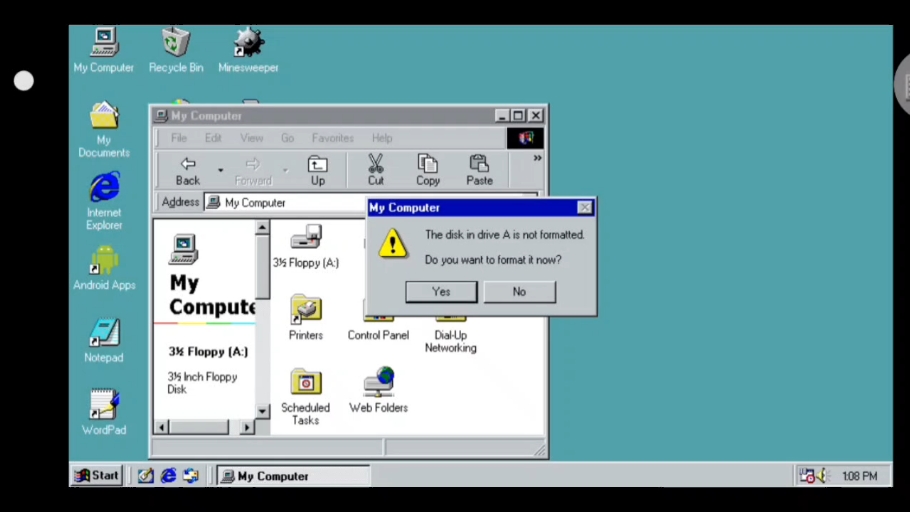This screenshot has width=910, height=512.
Task: Click No in the format dialog
Action: [519, 292]
